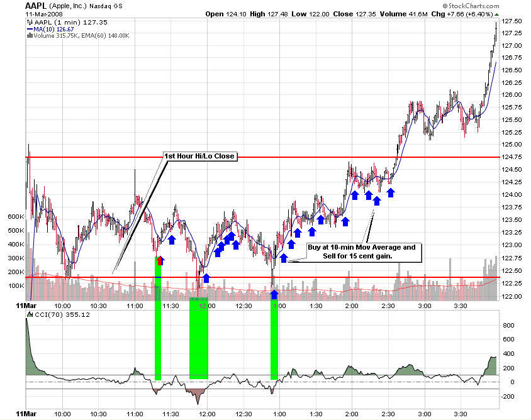The image size is (531, 420).
Task: Click the ©StockCharts.com credit text
Action: [471, 6]
